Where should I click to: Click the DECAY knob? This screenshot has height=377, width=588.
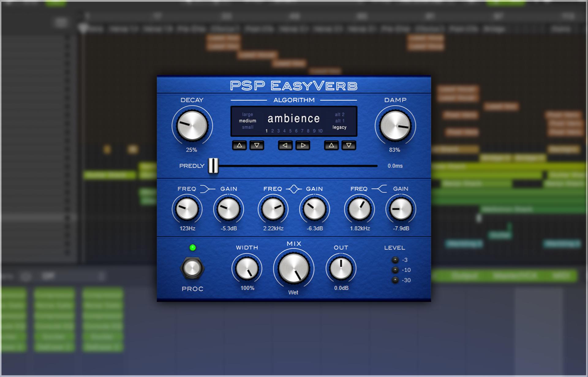click(192, 126)
